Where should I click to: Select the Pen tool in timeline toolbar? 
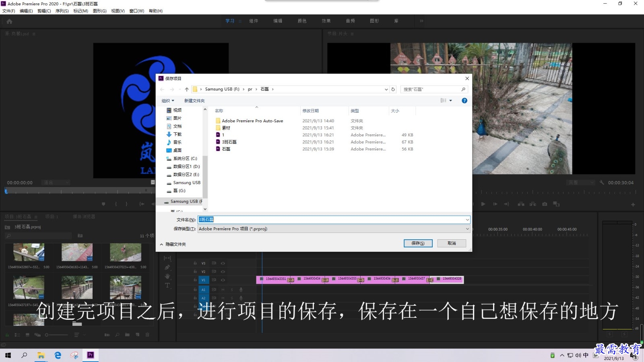167,267
